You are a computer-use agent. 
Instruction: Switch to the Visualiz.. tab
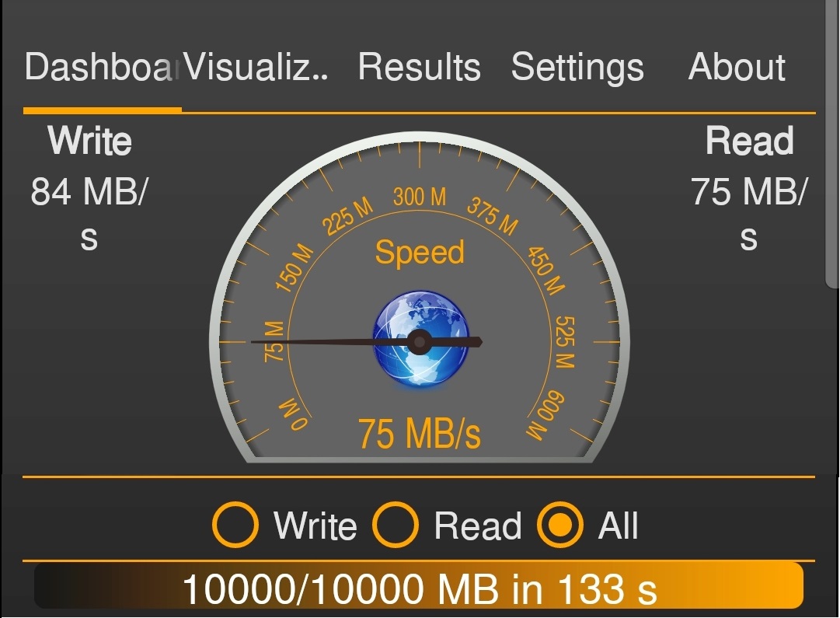(256, 68)
